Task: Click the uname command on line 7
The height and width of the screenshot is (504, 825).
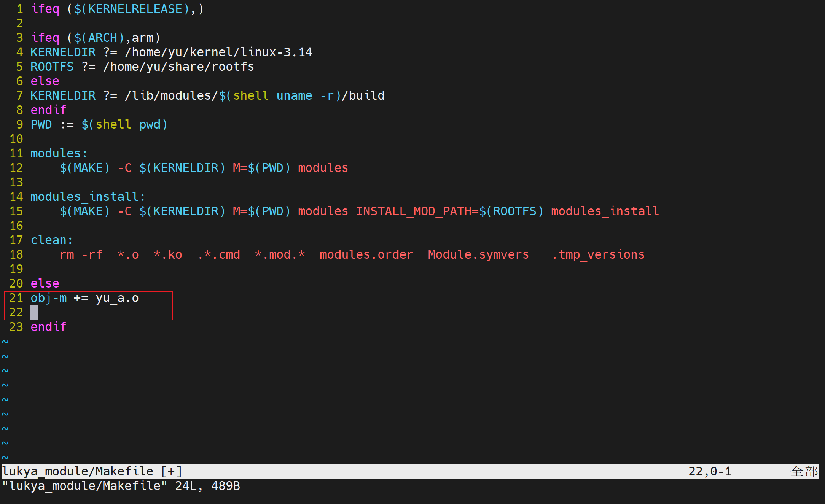Action: tap(294, 95)
